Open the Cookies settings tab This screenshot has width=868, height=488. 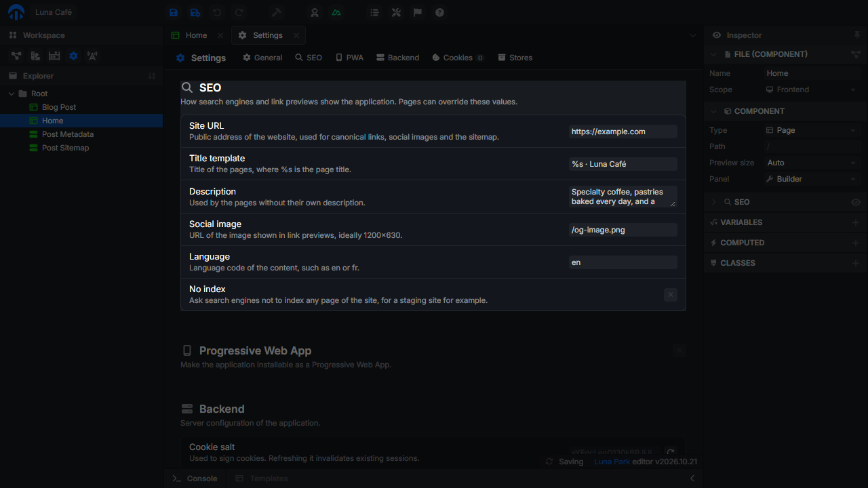click(458, 58)
